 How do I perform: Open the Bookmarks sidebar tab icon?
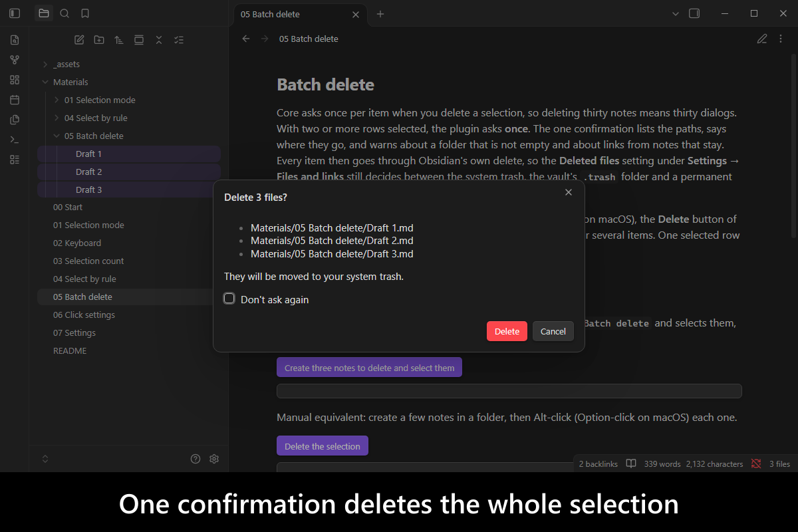(85, 13)
